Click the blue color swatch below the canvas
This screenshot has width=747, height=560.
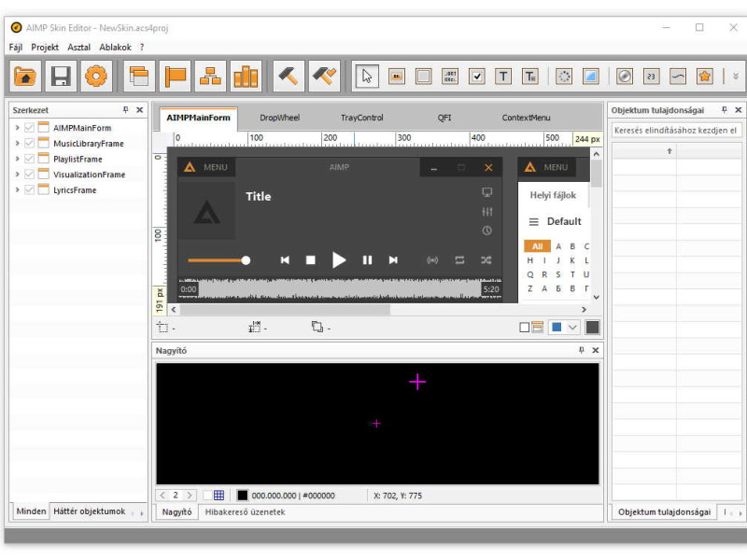click(557, 328)
